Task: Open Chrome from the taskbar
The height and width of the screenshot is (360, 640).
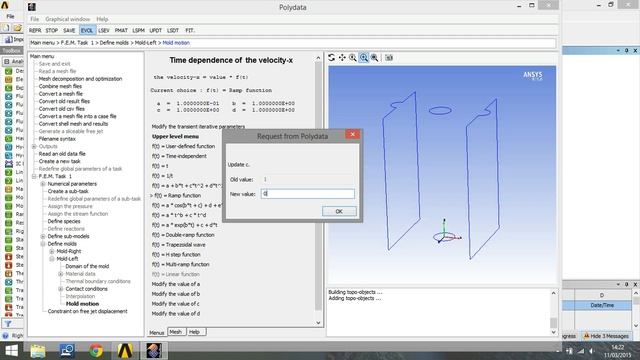Action: 96,351
